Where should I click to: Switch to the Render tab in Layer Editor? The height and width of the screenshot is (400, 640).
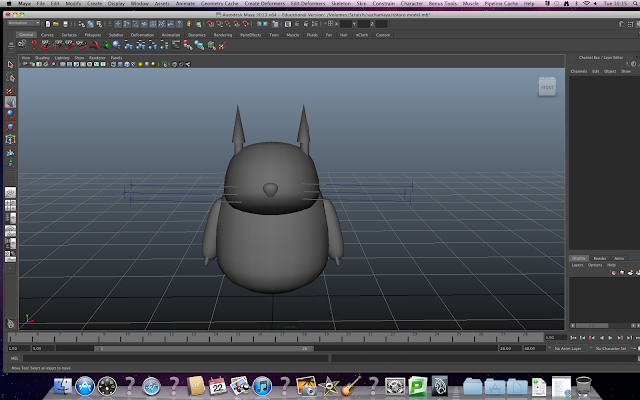tap(600, 258)
